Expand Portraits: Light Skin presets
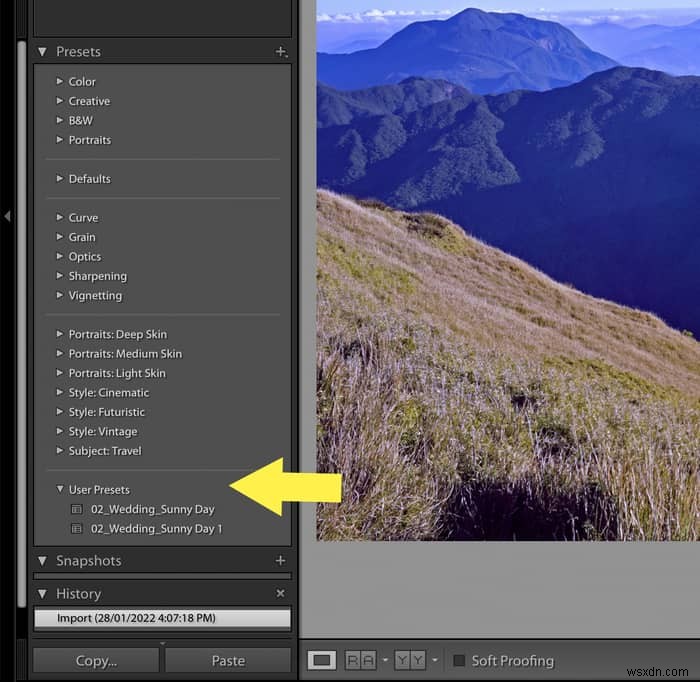Viewport: 700px width, 682px height. [x=59, y=373]
